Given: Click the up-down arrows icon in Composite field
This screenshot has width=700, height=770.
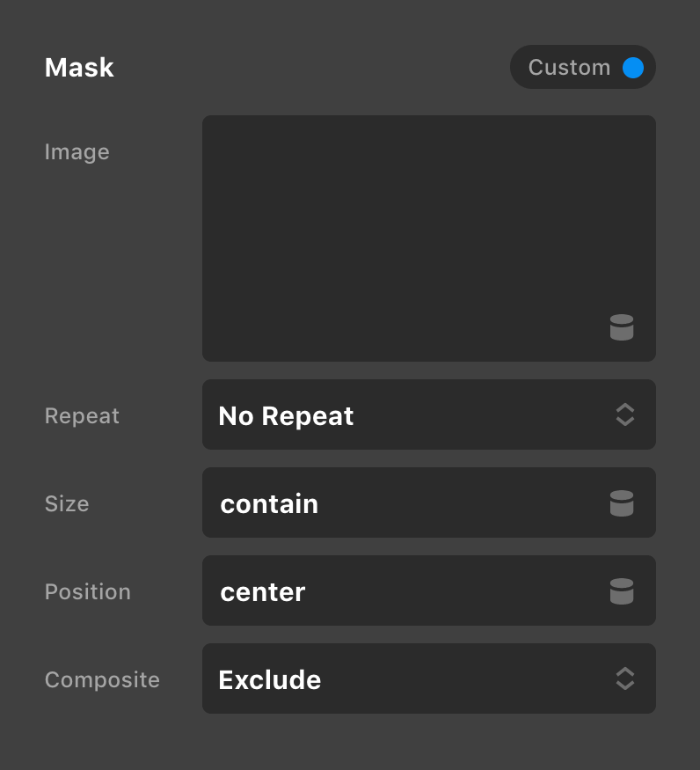Looking at the screenshot, I should (x=625, y=679).
